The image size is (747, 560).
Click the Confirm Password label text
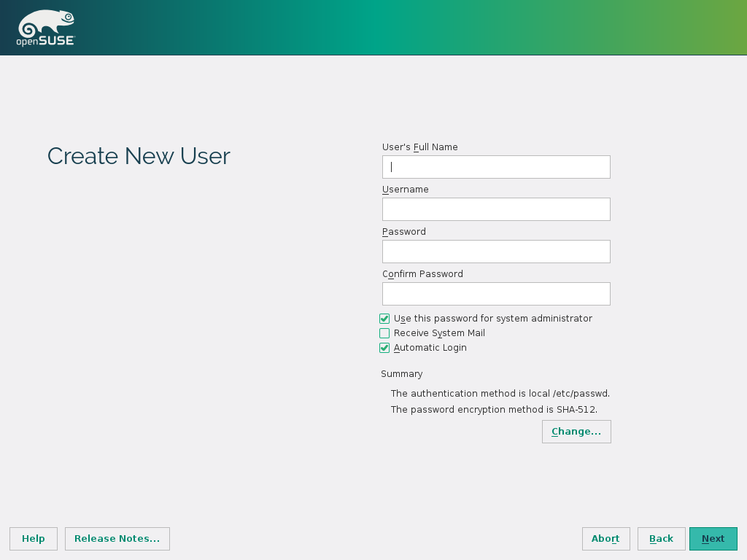click(x=422, y=274)
